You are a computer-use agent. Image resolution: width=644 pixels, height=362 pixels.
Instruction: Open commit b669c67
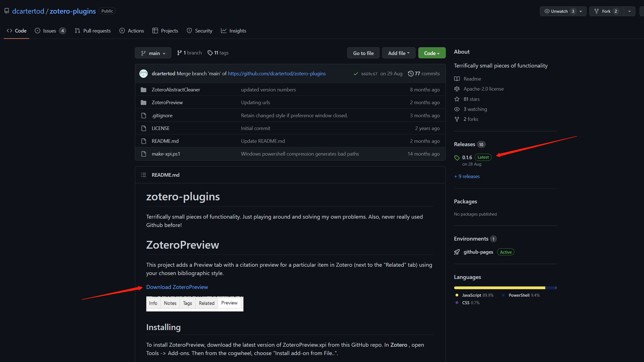point(369,74)
